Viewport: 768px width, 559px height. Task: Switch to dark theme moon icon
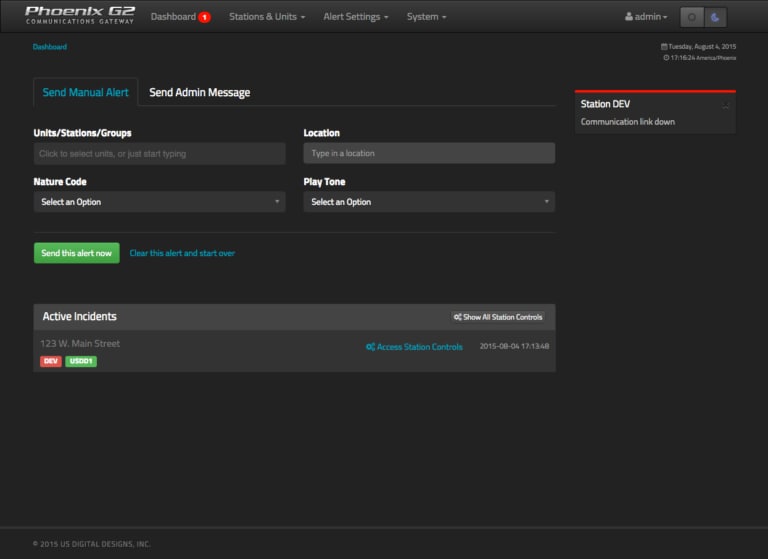coord(715,17)
